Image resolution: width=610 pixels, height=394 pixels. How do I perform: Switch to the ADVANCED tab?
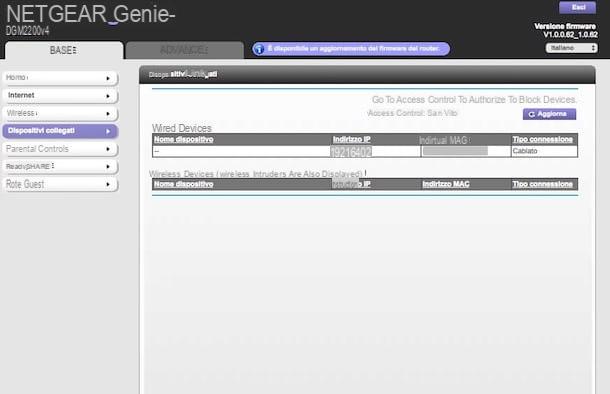(185, 50)
